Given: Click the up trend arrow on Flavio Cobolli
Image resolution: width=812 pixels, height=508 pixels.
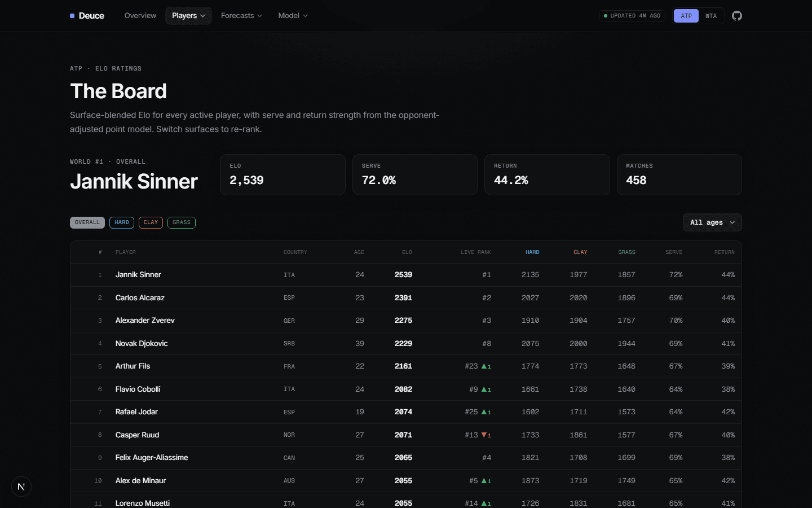Looking at the screenshot, I should point(484,389).
